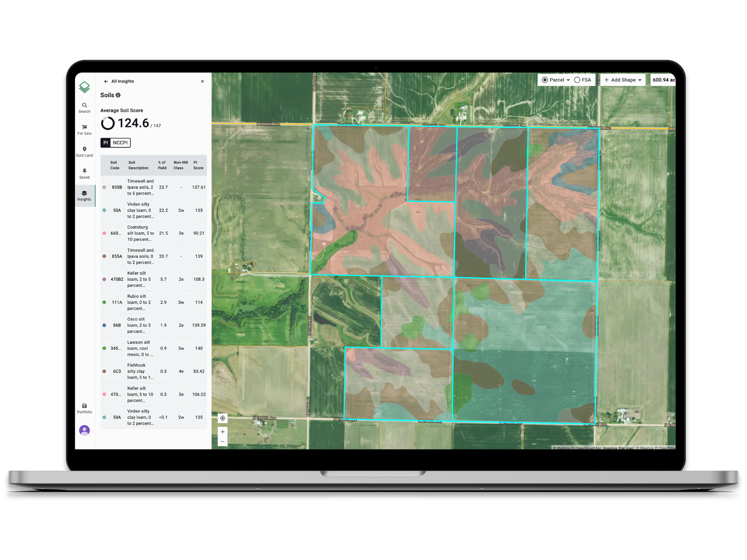Click the blue 86B color swatch

click(x=104, y=326)
